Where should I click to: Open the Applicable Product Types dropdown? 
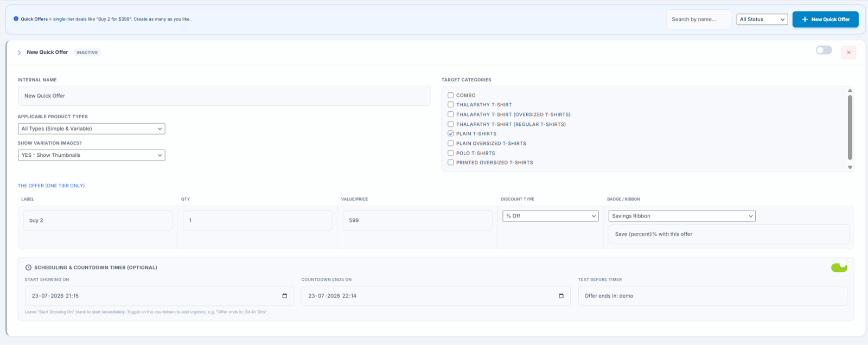(91, 129)
